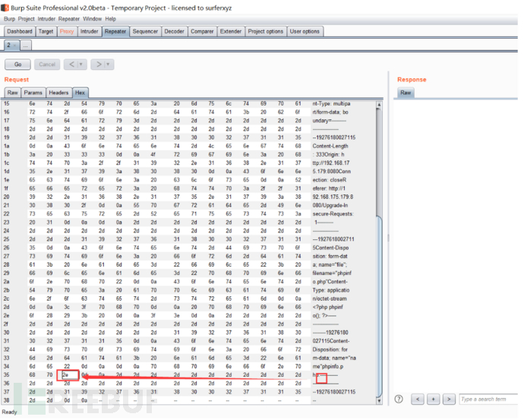
Task: Click row number 15 in hex table
Action: [7, 103]
